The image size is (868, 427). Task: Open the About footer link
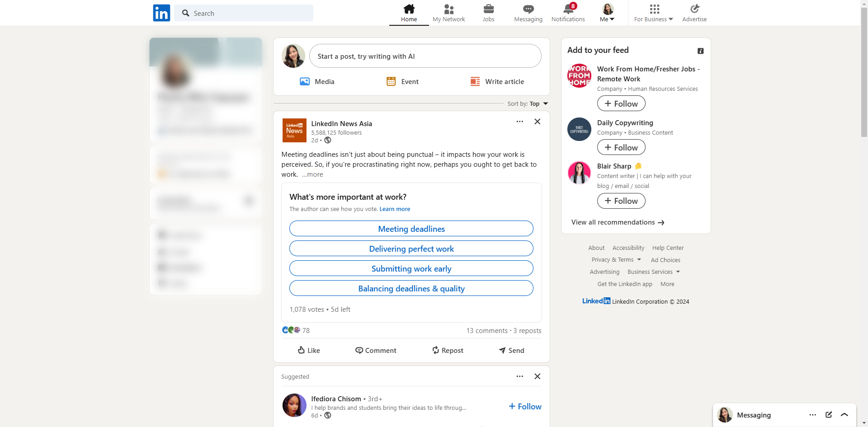(x=596, y=248)
